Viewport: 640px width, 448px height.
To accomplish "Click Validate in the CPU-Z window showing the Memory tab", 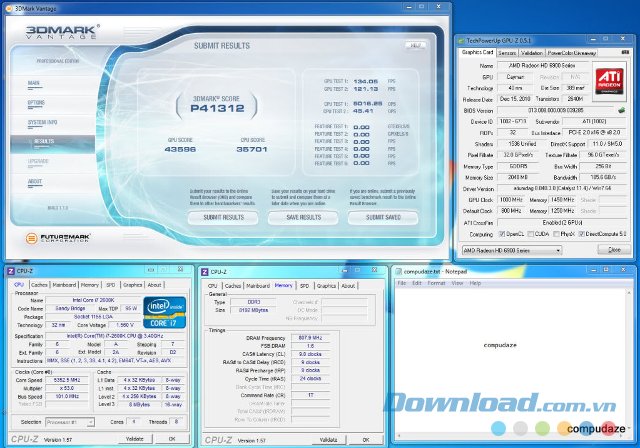I will click(329, 440).
